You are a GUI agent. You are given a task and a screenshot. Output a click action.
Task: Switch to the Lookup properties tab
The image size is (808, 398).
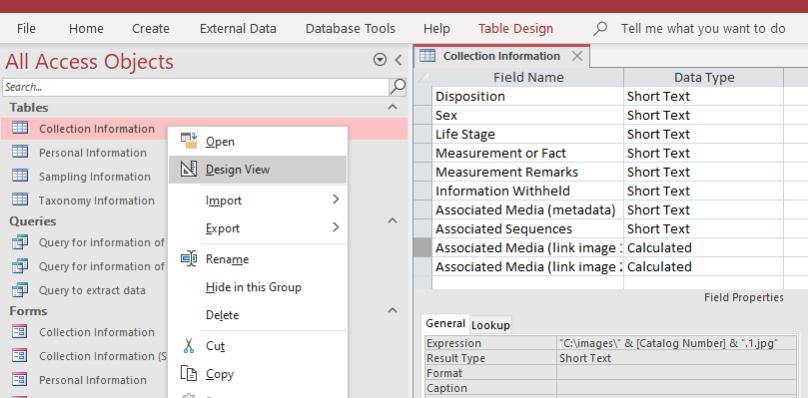[x=491, y=325]
